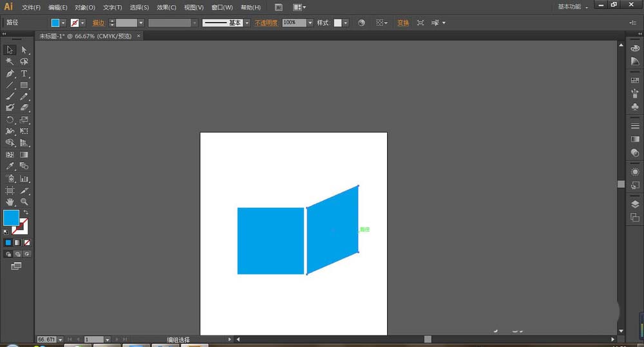Enable Draw Normal mode
The height and width of the screenshot is (347, 644).
[x=8, y=254]
